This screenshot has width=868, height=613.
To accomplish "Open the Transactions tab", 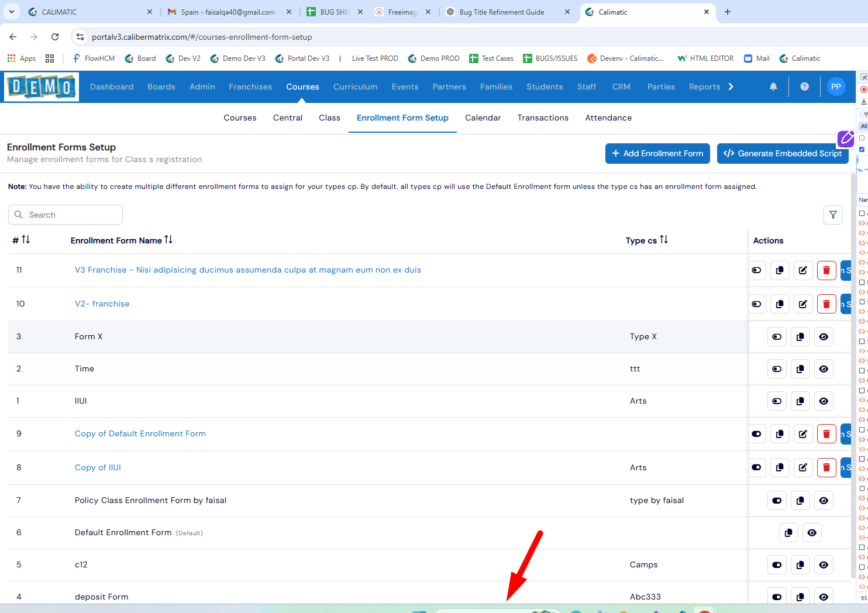I will [x=543, y=118].
